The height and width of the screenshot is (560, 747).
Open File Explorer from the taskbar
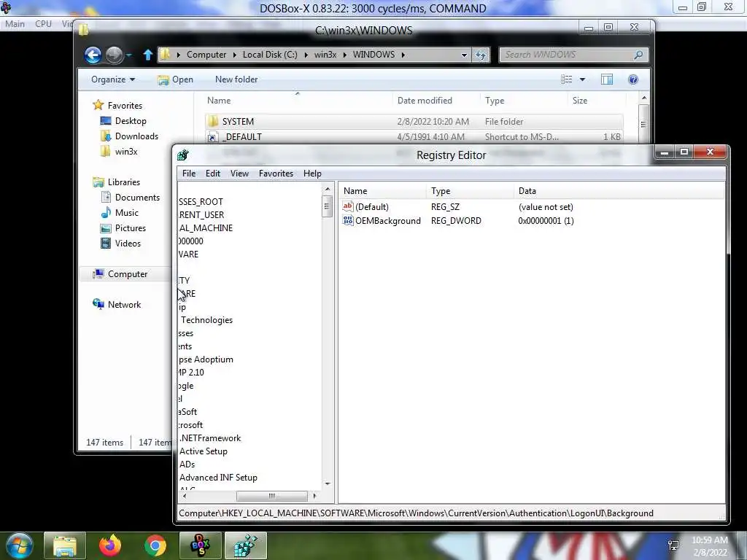coord(65,545)
